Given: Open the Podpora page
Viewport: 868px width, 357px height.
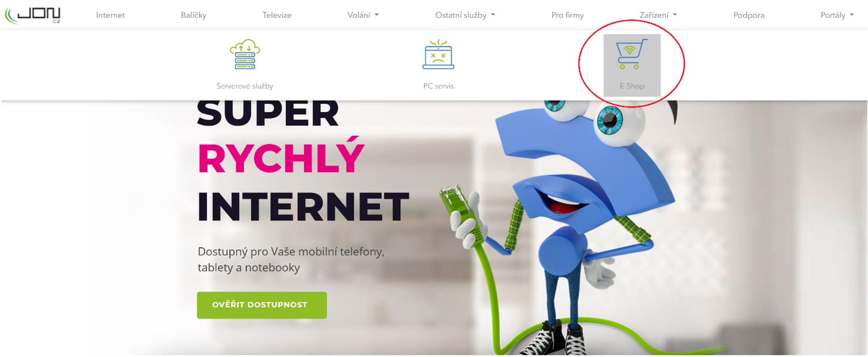Looking at the screenshot, I should 749,15.
